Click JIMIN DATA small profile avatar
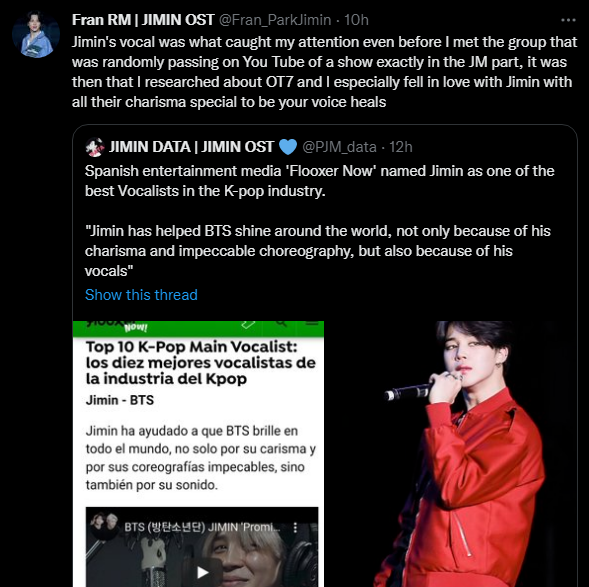This screenshot has width=589, height=587. click(x=95, y=147)
